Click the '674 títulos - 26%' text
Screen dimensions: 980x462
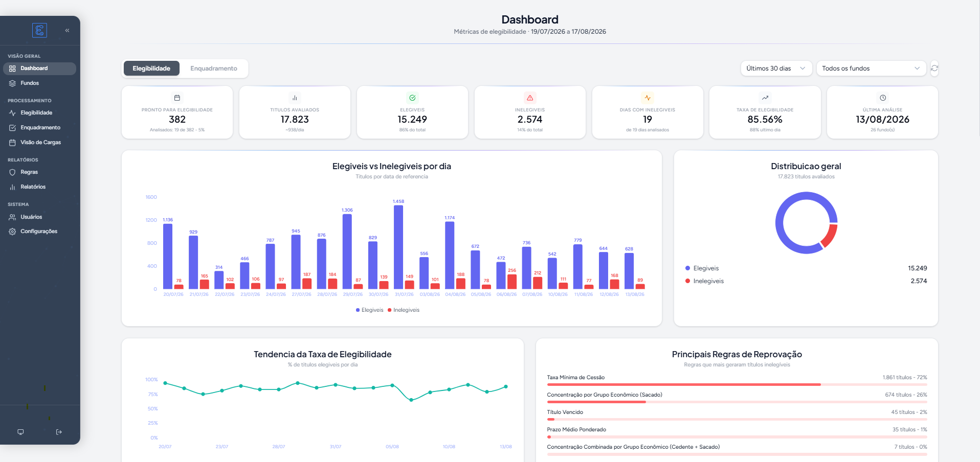coord(906,395)
